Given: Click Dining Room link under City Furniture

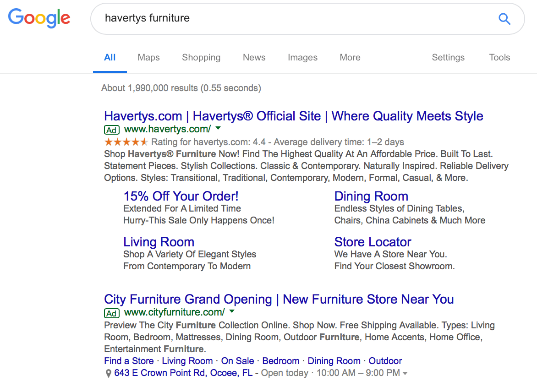Looking at the screenshot, I should point(334,361).
